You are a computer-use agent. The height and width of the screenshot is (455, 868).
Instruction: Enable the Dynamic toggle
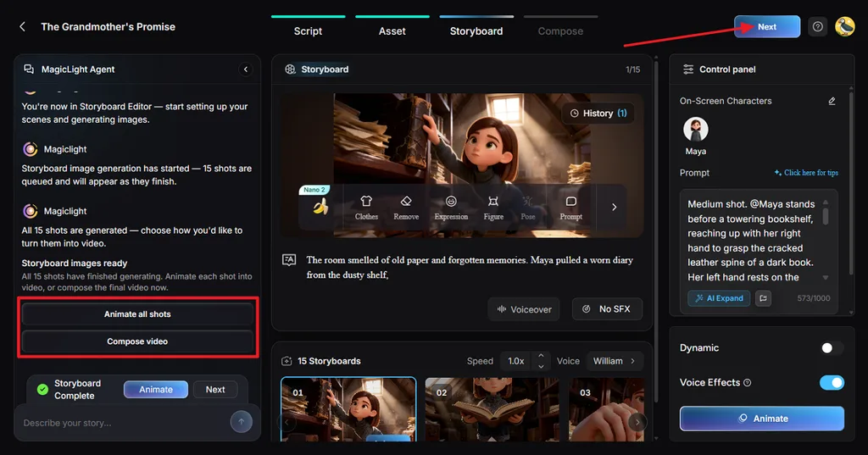click(832, 347)
